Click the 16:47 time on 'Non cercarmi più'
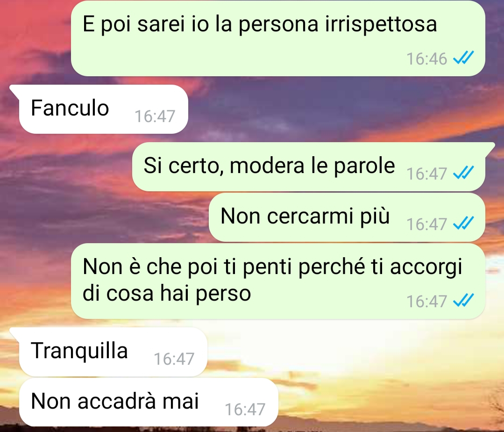Image resolution: width=504 pixels, height=432 pixels. point(426,224)
